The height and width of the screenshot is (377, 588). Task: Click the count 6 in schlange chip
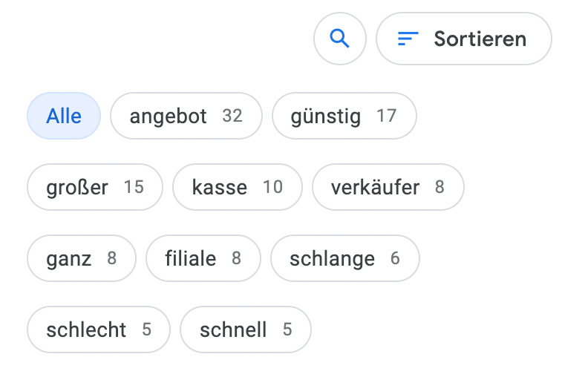395,258
